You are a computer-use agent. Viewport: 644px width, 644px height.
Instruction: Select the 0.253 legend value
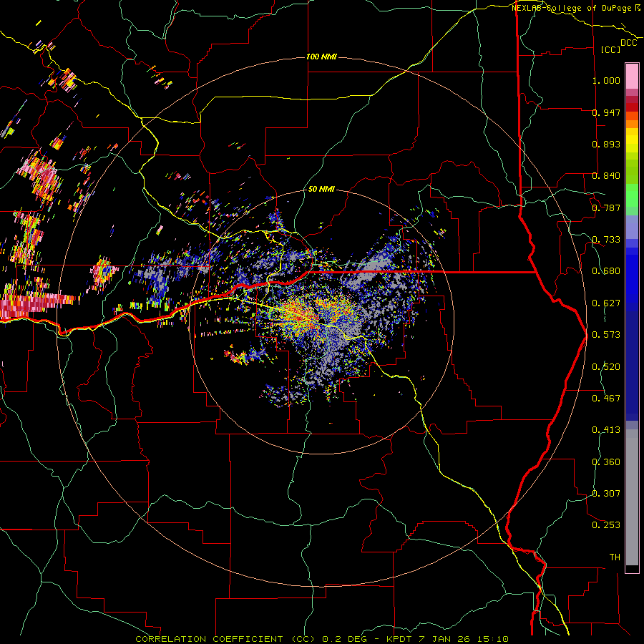[606, 525]
